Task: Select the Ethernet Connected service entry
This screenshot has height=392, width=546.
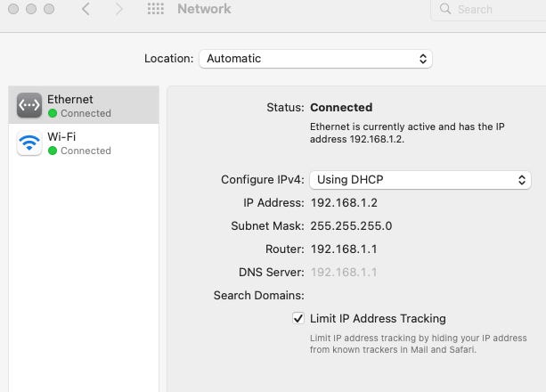Action: (84, 105)
